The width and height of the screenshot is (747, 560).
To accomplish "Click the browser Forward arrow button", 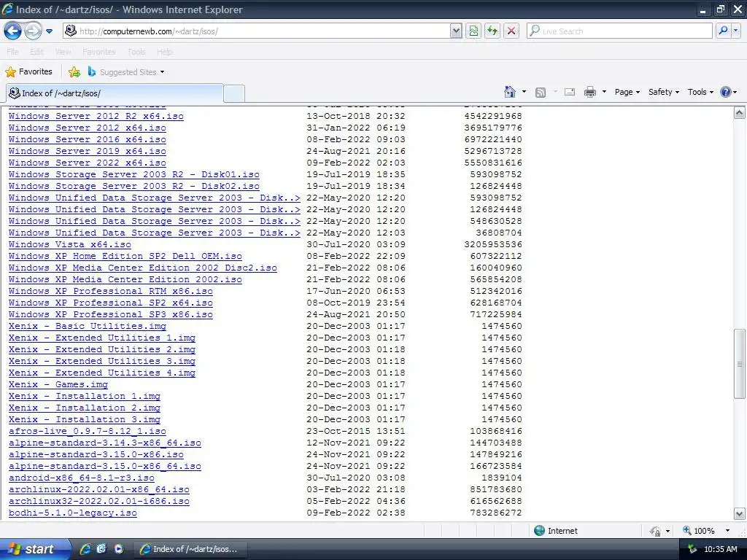I will (x=32, y=31).
